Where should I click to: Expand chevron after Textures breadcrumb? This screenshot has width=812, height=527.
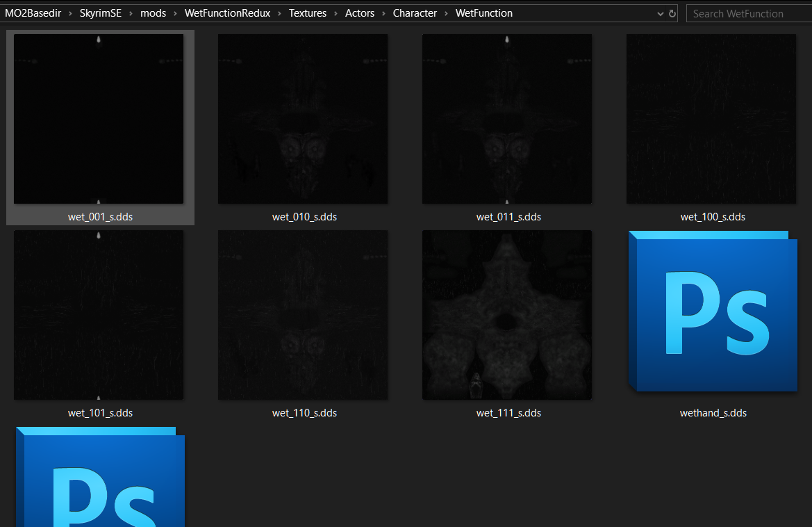point(335,13)
